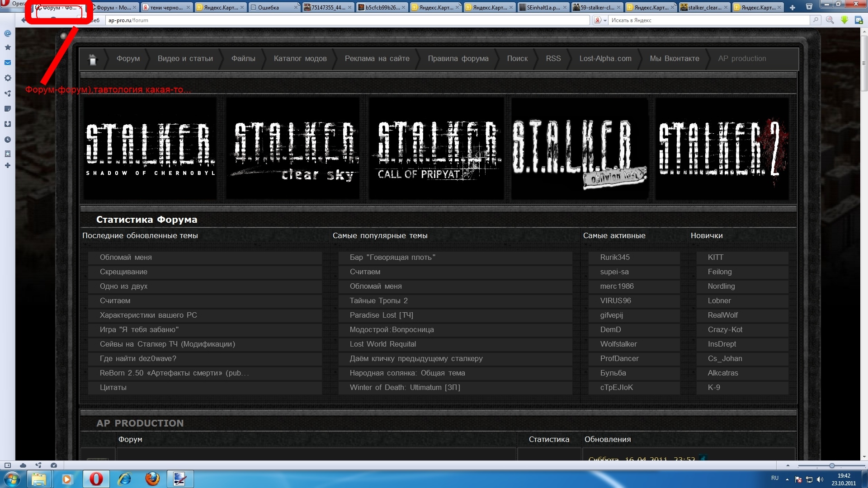Open the Windows Start menu
The width and height of the screenshot is (868, 488).
click(12, 479)
